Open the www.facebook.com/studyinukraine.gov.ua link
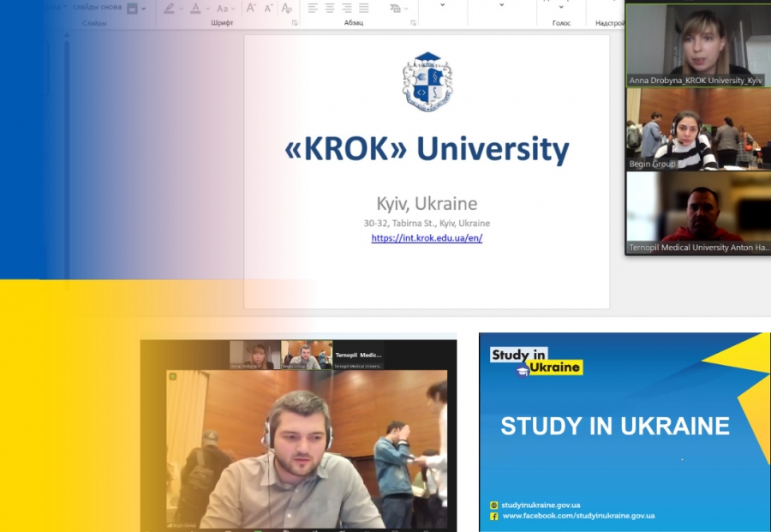This screenshot has height=532, width=771. tap(578, 516)
